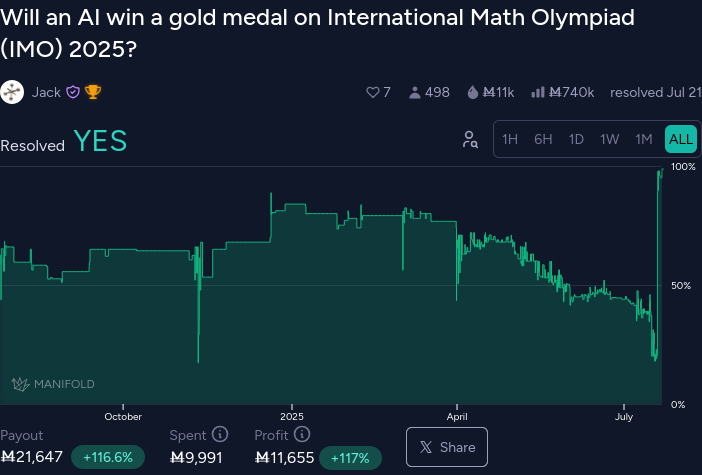Select the 6H chart time range
702x475 pixels.
(x=543, y=139)
